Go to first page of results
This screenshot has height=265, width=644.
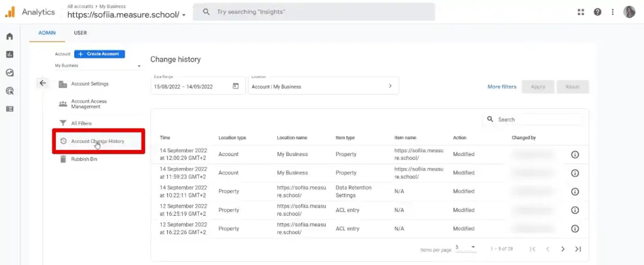[533, 249]
